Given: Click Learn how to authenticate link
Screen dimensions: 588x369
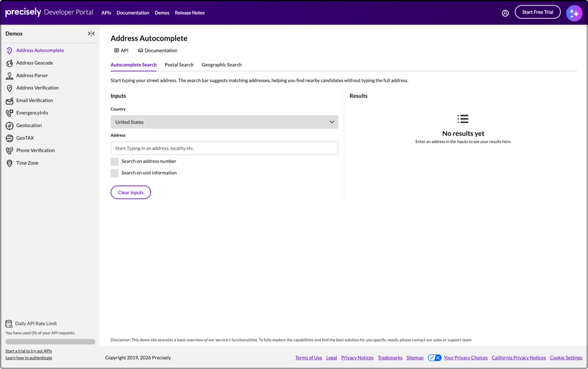Looking at the screenshot, I should [x=29, y=358].
